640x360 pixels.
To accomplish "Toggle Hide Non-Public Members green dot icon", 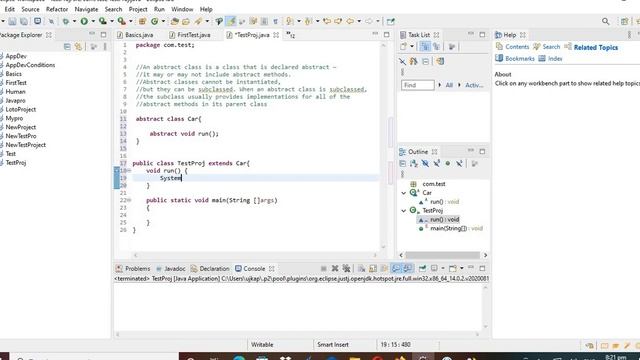I will tap(448, 164).
